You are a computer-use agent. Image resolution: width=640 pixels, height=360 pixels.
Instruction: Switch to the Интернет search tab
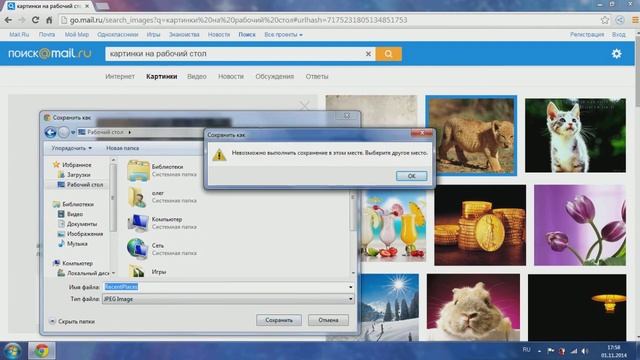point(120,76)
